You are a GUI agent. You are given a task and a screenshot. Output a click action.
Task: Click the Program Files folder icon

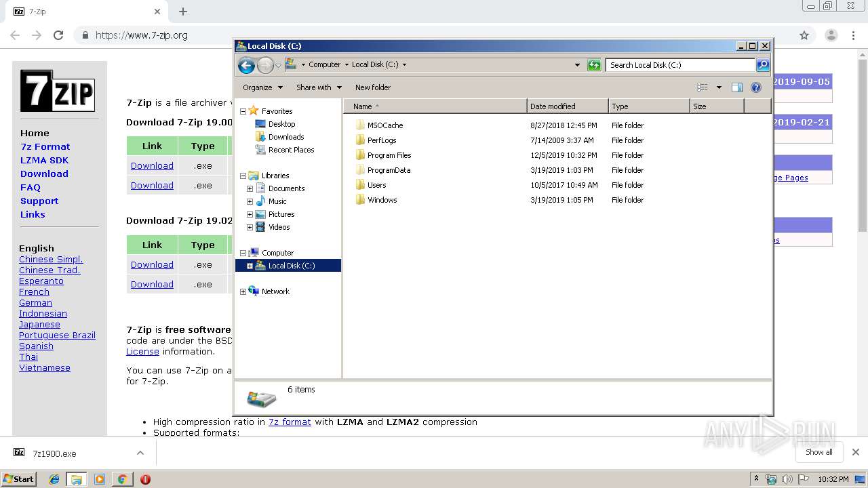pyautogui.click(x=360, y=155)
